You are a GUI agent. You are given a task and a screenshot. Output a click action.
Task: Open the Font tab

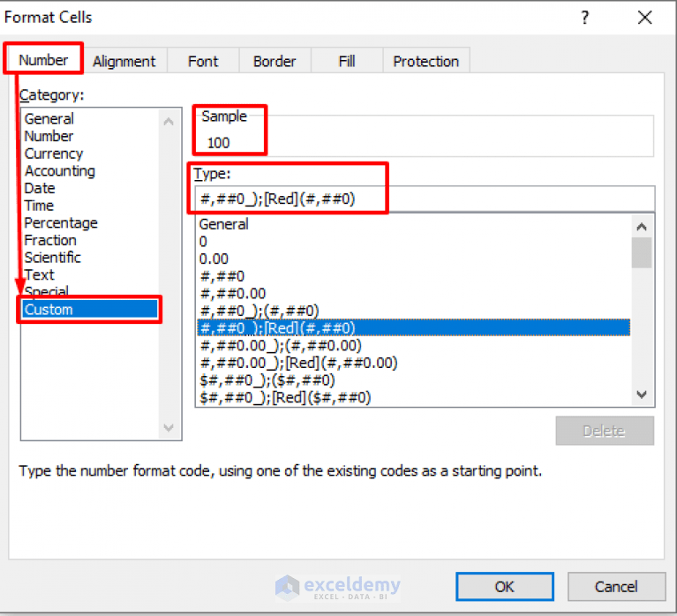(203, 61)
